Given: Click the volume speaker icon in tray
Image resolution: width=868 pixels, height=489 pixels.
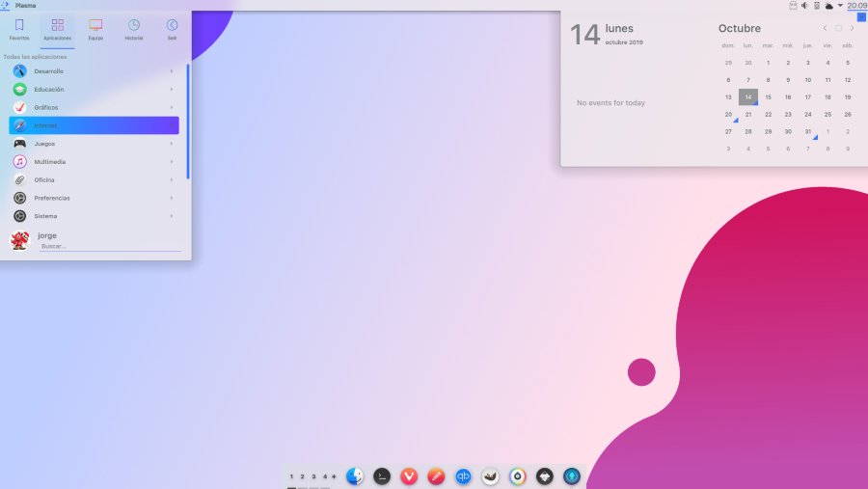Looking at the screenshot, I should [x=804, y=6].
